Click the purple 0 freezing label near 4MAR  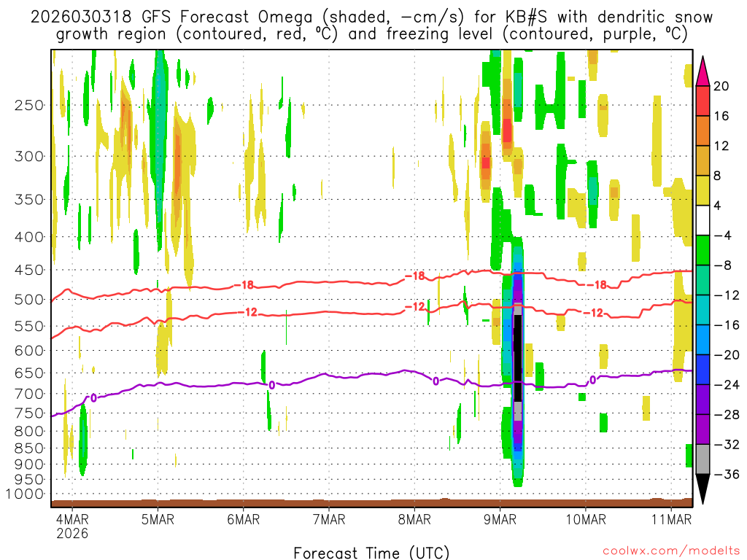[x=93, y=398]
